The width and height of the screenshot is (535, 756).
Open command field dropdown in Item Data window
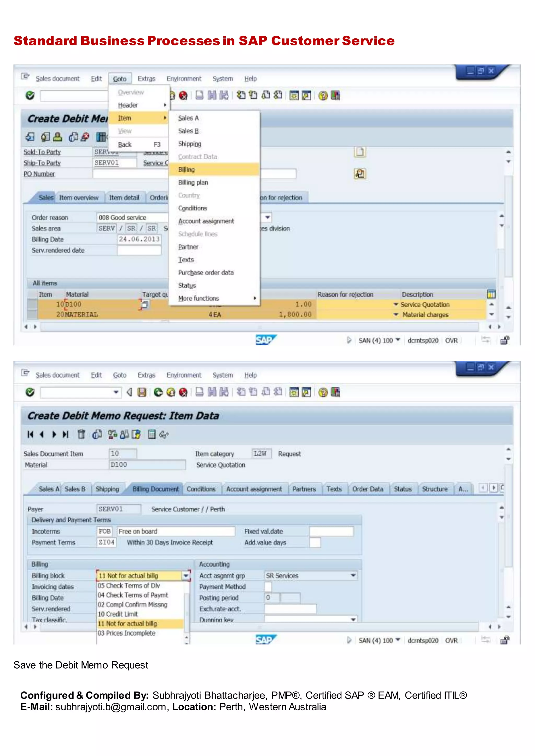coord(116,392)
